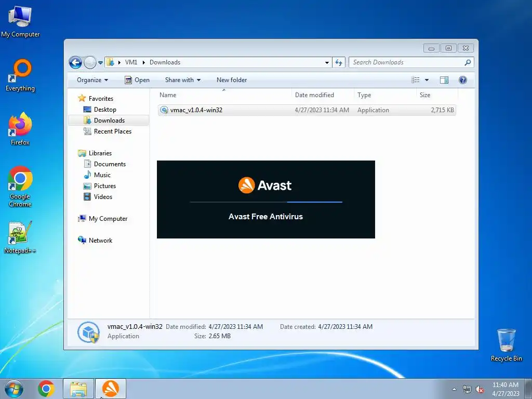Maximize the Explorer window
The width and height of the screenshot is (532, 399).
click(x=448, y=48)
